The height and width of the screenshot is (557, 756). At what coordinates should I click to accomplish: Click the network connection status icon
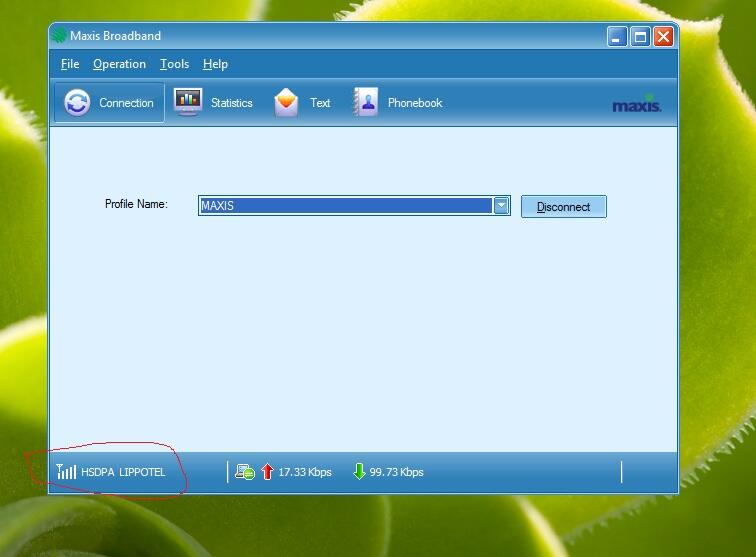(x=245, y=472)
